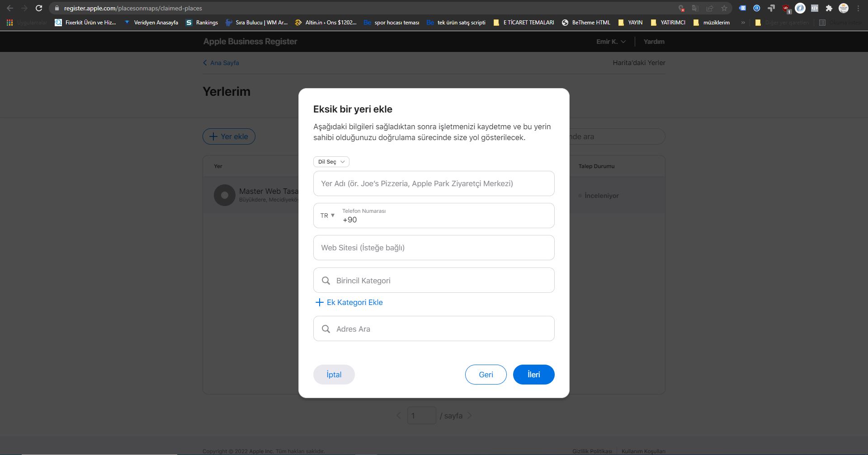
Task: Show hidden bookmarks with the double chevron
Action: pos(743,22)
